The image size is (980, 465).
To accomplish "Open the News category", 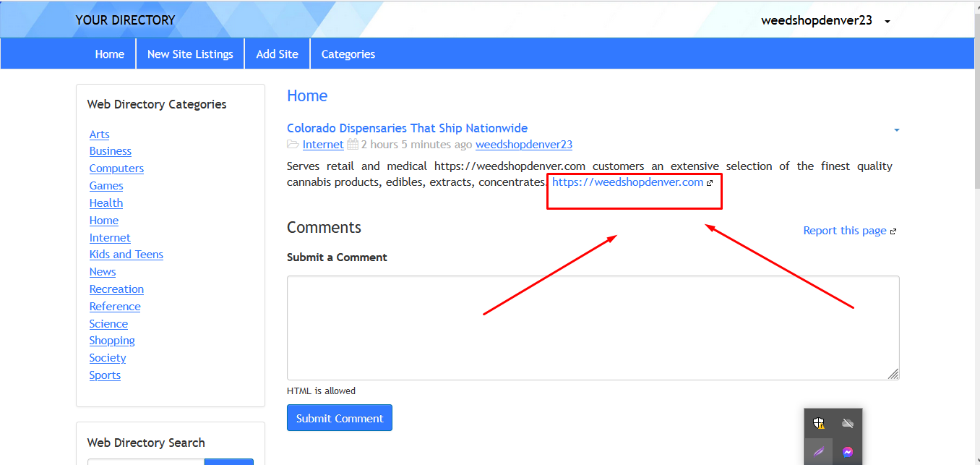I will click(x=103, y=272).
